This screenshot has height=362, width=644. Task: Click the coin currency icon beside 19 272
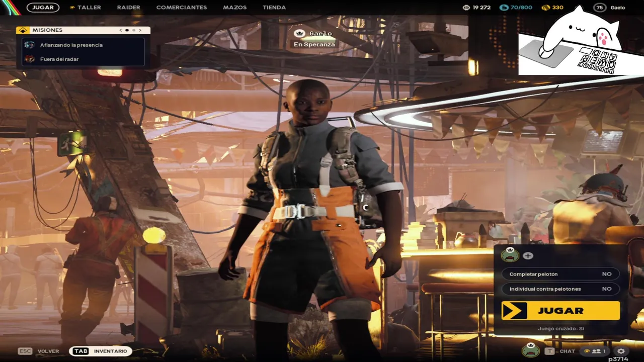pos(466,8)
